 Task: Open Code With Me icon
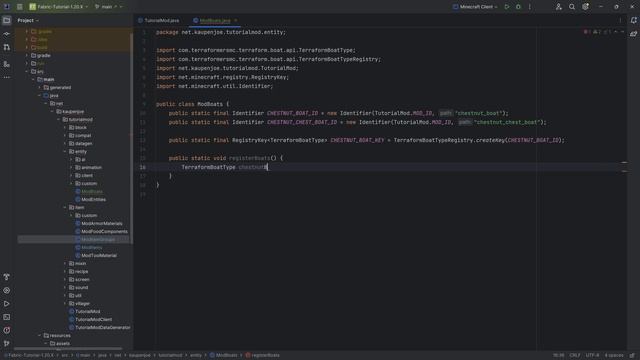tap(558, 7)
